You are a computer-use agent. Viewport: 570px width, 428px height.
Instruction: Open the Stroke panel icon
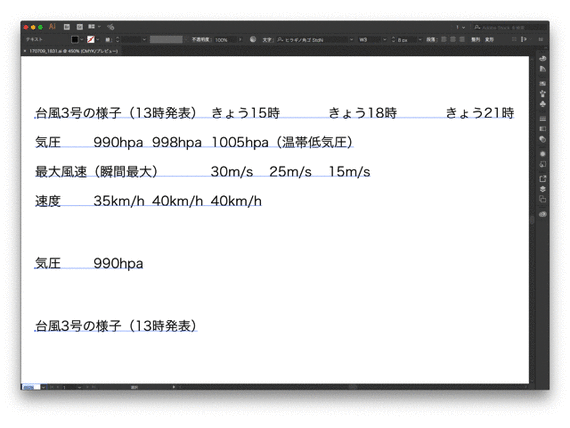click(543, 119)
